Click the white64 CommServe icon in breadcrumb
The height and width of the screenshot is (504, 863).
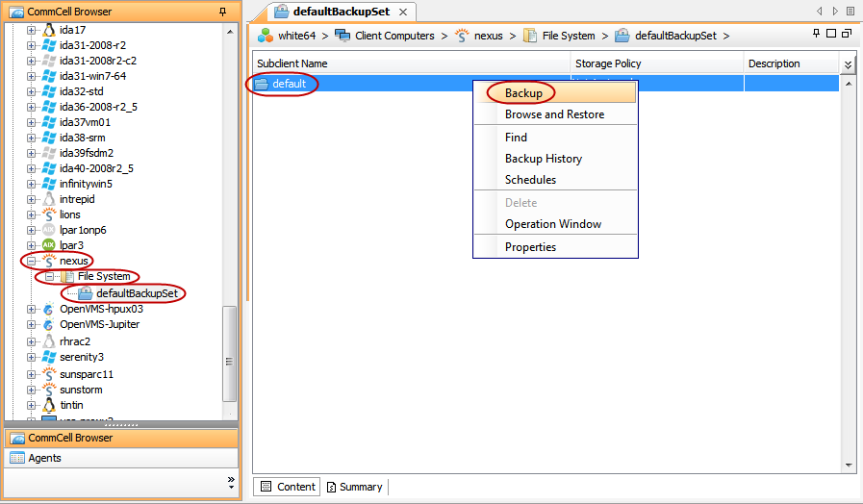pos(265,36)
